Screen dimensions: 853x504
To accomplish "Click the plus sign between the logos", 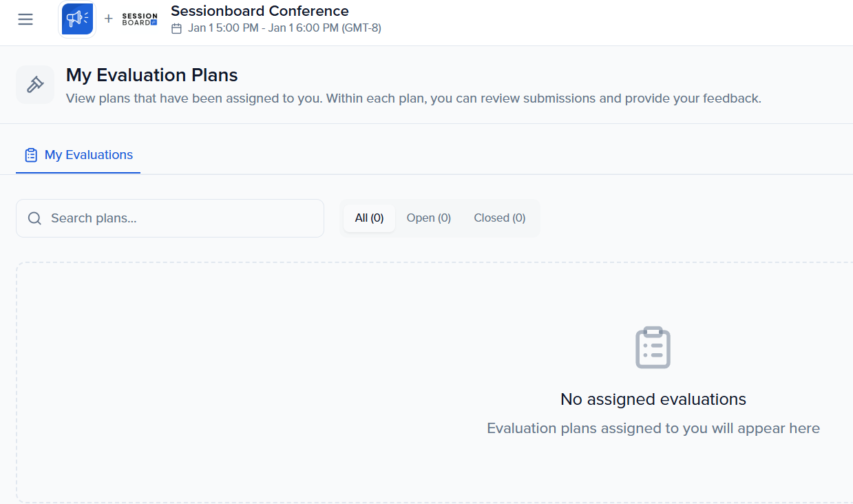I will pyautogui.click(x=108, y=19).
